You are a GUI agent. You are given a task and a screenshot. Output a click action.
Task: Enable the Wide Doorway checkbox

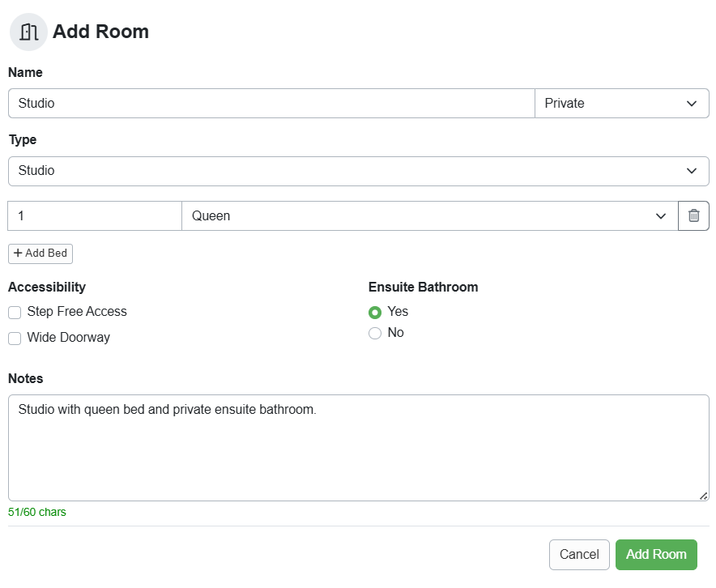pos(15,339)
